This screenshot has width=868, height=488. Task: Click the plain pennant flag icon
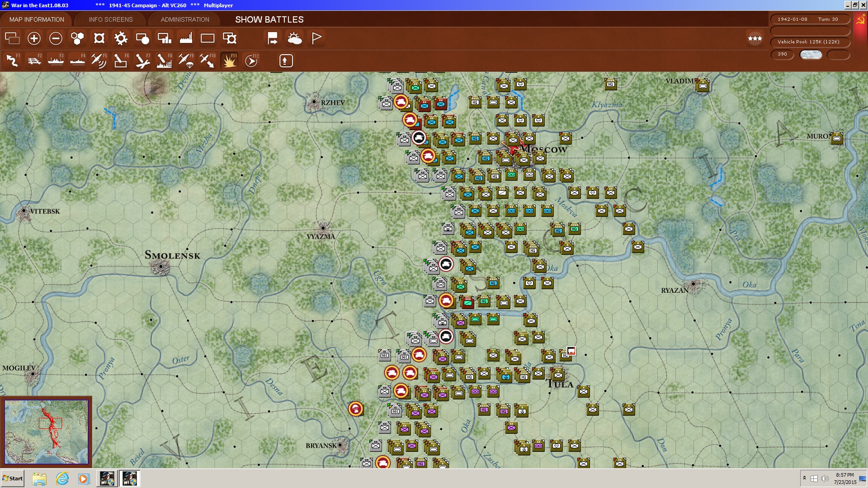316,38
